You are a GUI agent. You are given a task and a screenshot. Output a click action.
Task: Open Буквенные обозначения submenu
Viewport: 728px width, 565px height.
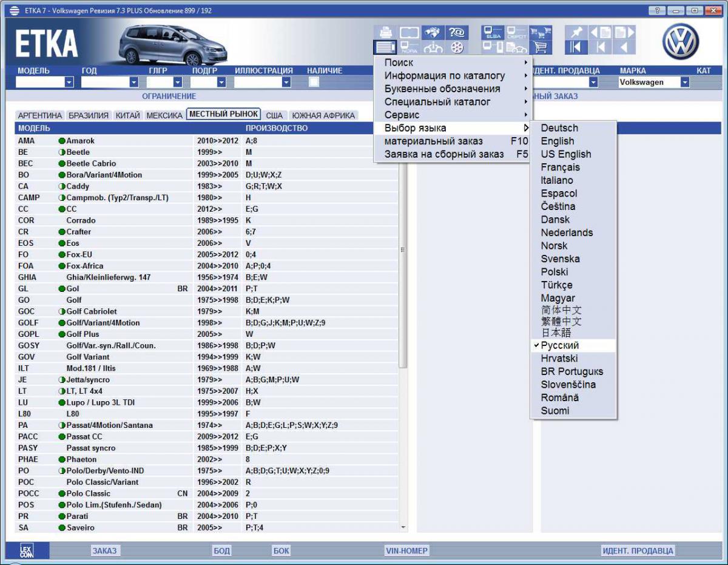pos(453,89)
